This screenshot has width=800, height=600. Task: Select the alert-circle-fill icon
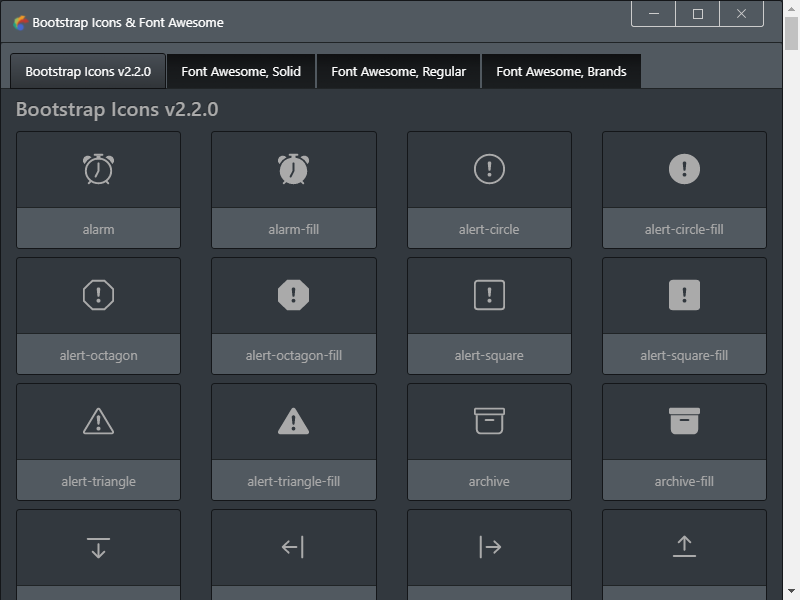pyautogui.click(x=684, y=169)
